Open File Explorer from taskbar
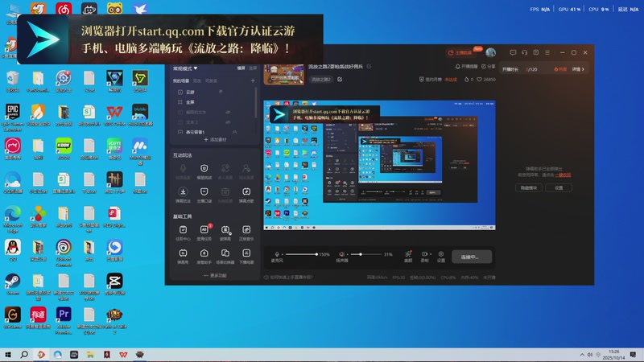This screenshot has height=362, width=644. coord(90,355)
